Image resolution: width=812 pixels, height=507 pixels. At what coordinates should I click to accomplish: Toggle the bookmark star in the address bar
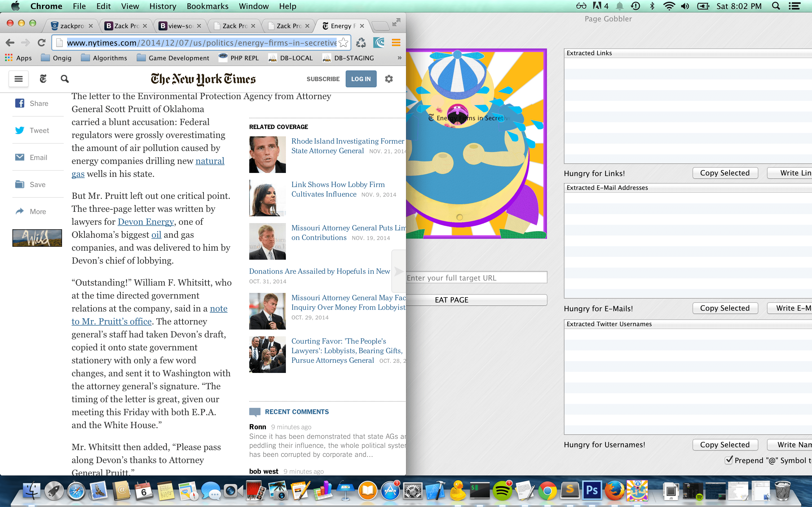(x=343, y=43)
